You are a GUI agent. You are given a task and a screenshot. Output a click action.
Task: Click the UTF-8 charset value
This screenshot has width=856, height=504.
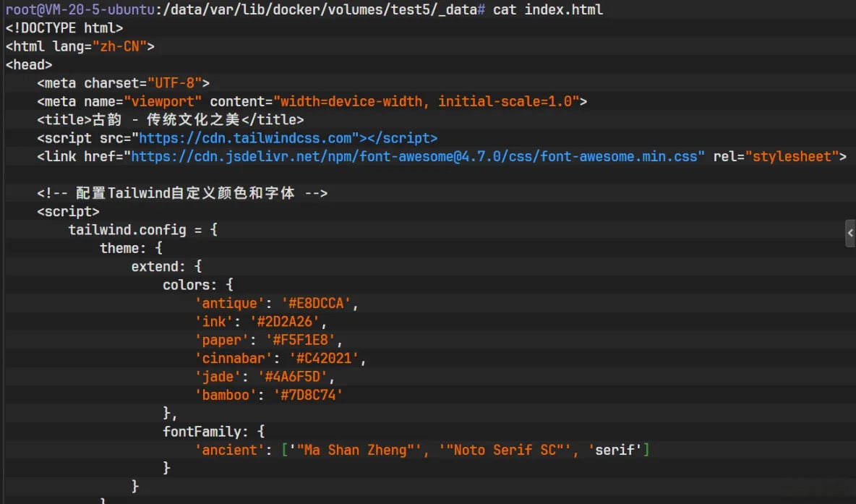pyautogui.click(x=170, y=82)
